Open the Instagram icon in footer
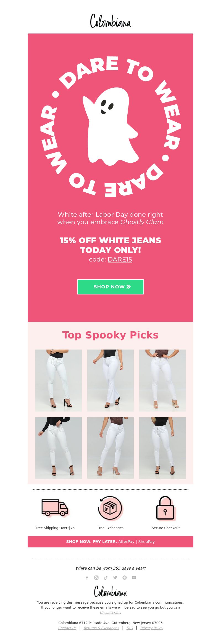Screen dimensions: 221x644 pos(96,578)
